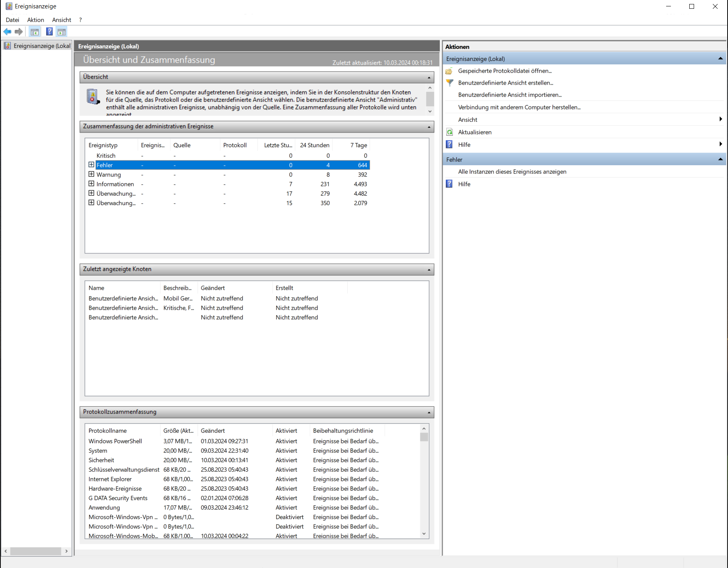
Task: Click the 24 Stunden column header
Action: click(315, 145)
